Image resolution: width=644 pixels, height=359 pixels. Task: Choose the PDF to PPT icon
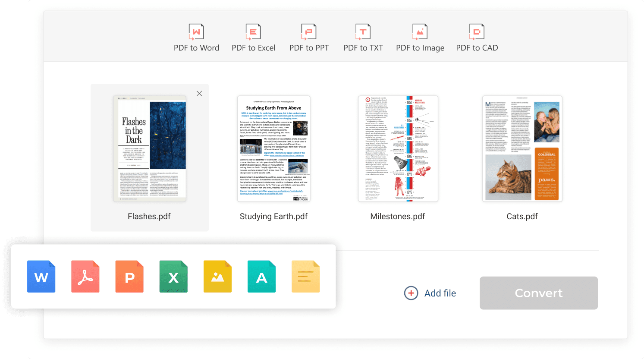(x=309, y=32)
